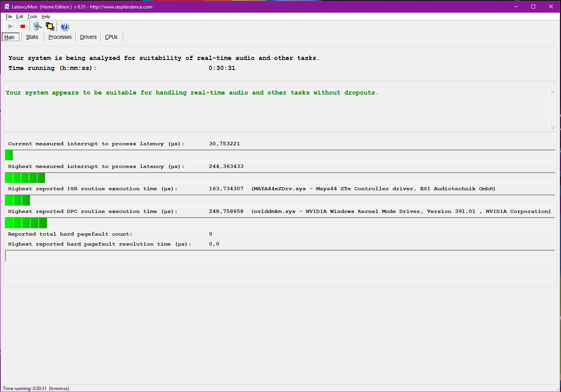Click 'Highest measured interrupt to process latency' label
Viewport: 561px width, 392px height.
(96, 166)
